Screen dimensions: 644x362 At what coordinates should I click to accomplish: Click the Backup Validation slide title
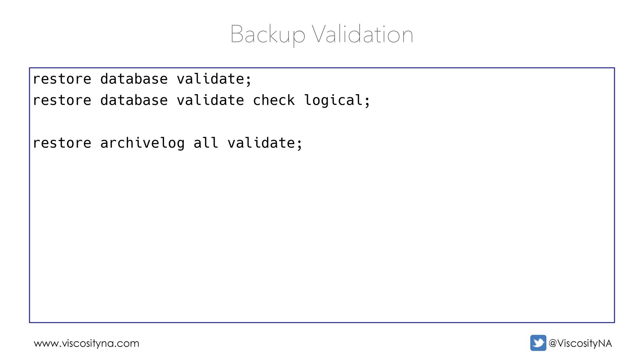coord(322,34)
